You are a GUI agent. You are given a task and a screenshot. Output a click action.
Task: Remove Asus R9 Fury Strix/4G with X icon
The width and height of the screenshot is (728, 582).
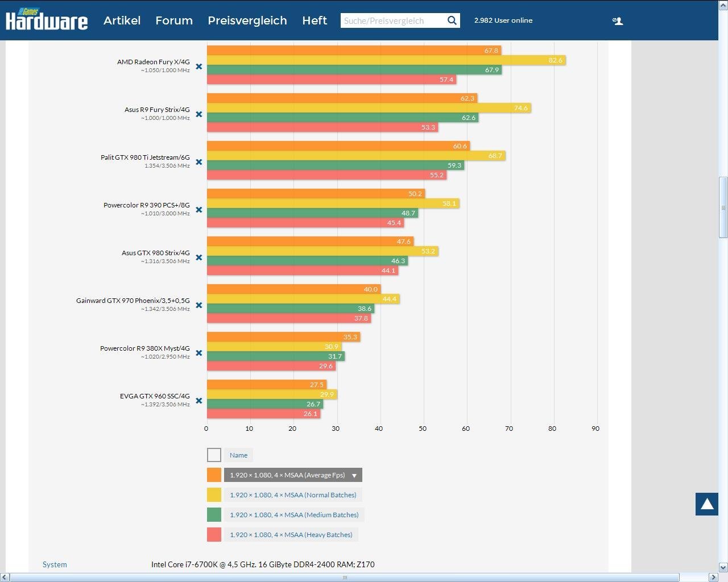pyautogui.click(x=199, y=114)
